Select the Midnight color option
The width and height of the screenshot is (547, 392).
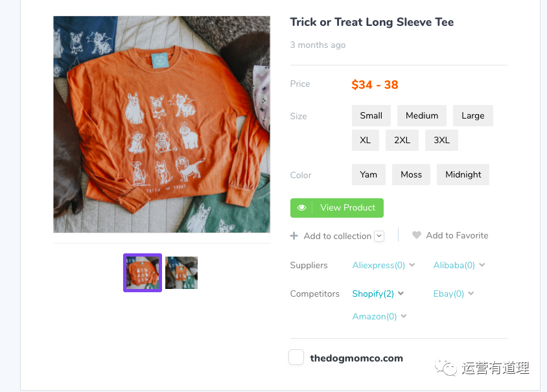(x=463, y=175)
